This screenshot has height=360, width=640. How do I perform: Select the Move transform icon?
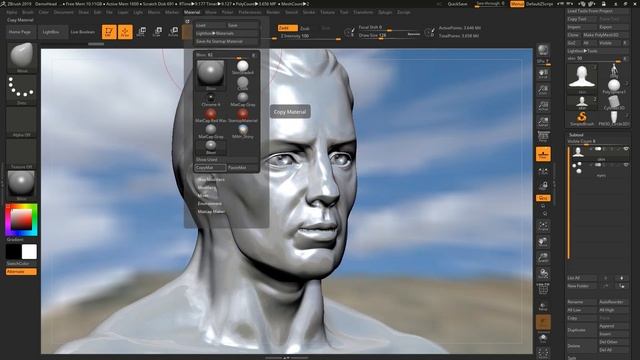(141, 31)
